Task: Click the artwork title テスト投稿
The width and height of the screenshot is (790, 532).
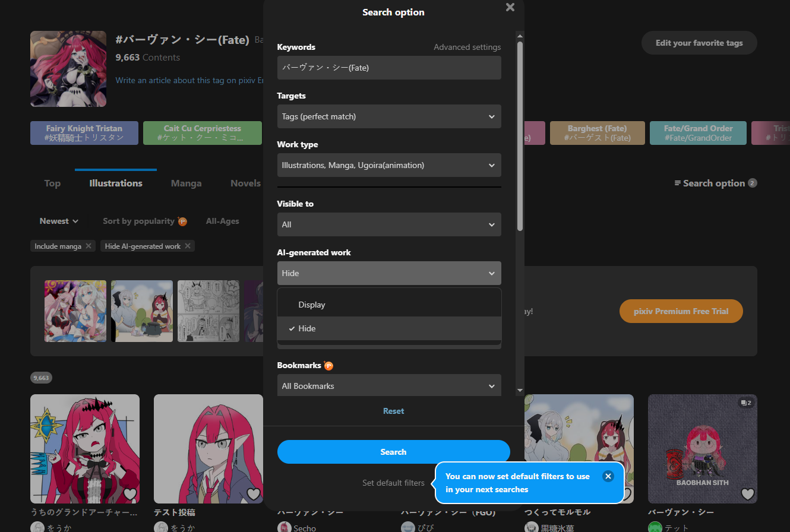Action: (x=175, y=512)
